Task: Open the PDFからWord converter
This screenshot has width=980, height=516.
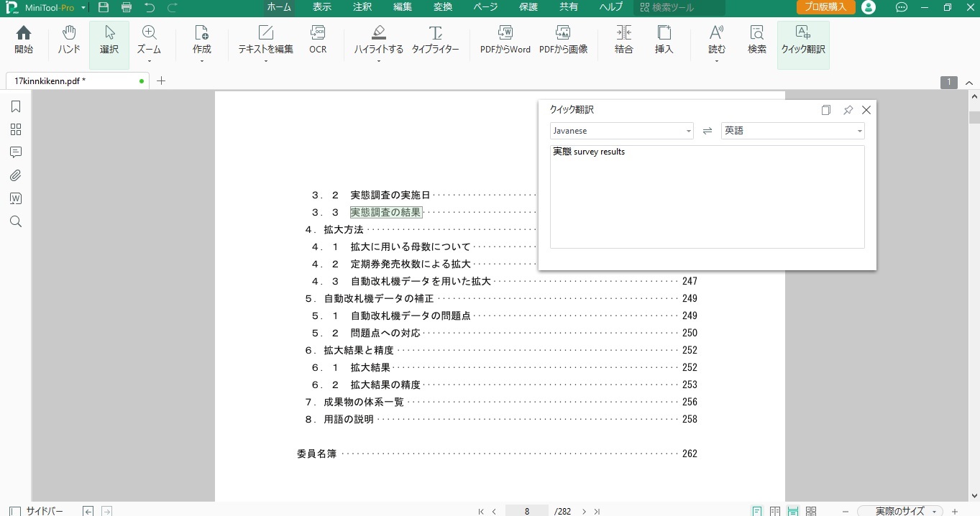Action: [505, 40]
